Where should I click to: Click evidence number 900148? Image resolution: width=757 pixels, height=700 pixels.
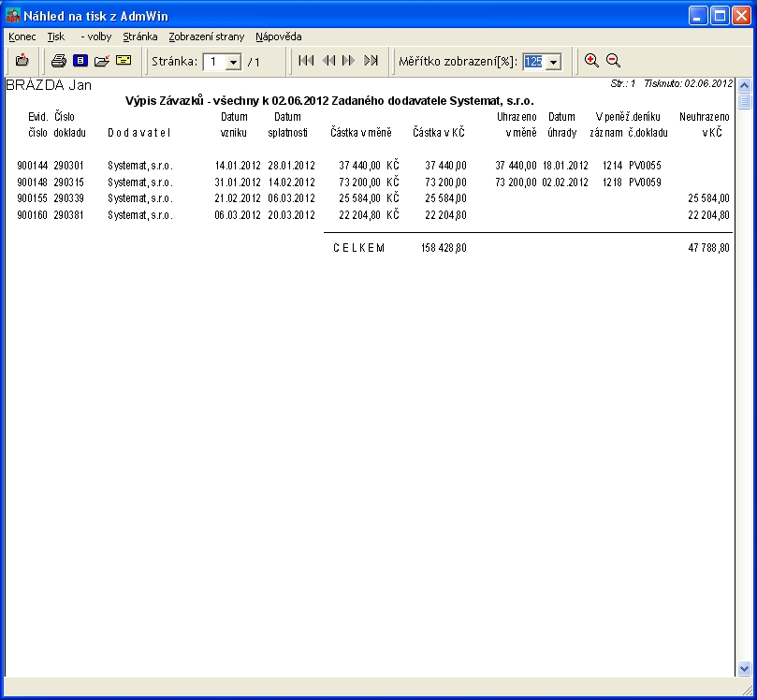click(x=33, y=182)
